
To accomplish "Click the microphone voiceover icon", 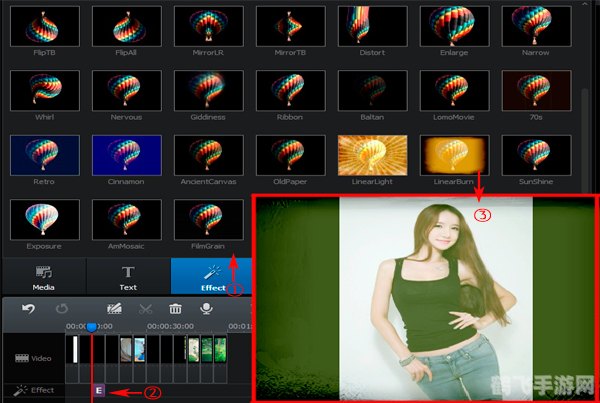I will (206, 310).
